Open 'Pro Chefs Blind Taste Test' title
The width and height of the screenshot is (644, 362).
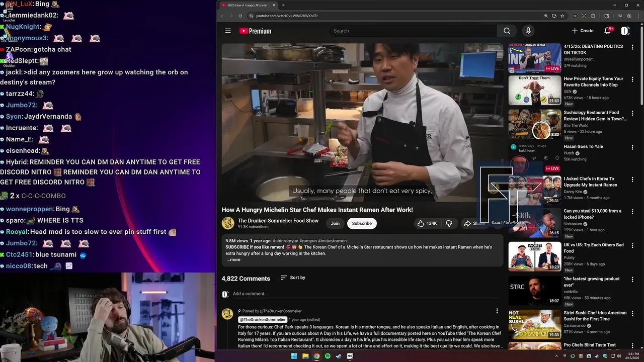pyautogui.click(x=590, y=345)
